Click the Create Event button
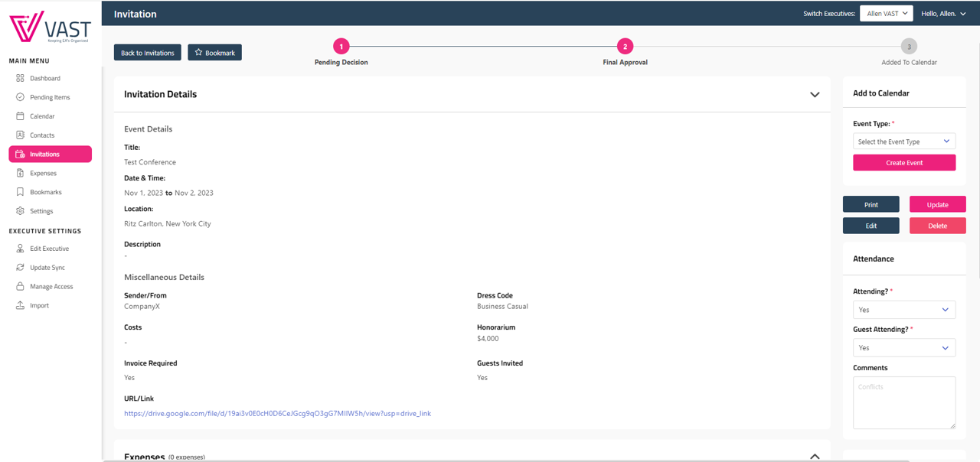Image resolution: width=980 pixels, height=462 pixels. coord(904,162)
